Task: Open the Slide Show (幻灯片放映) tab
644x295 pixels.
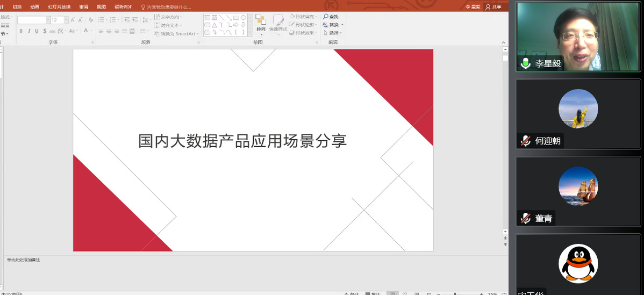Action: pos(59,7)
